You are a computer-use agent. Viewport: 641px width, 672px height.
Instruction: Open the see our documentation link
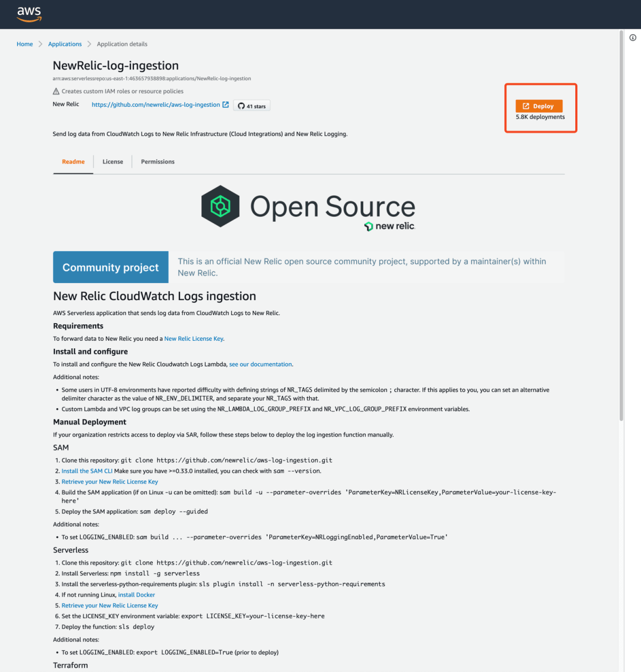[261, 364]
